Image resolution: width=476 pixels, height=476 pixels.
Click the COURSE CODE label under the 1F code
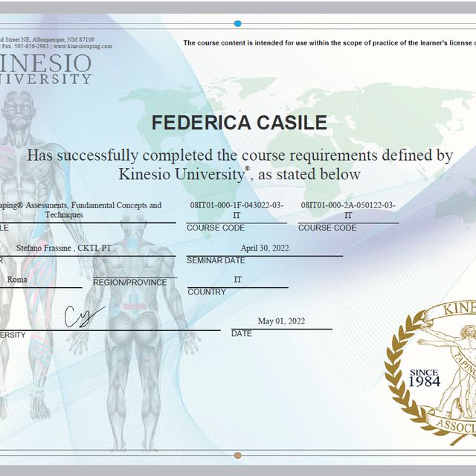[216, 228]
